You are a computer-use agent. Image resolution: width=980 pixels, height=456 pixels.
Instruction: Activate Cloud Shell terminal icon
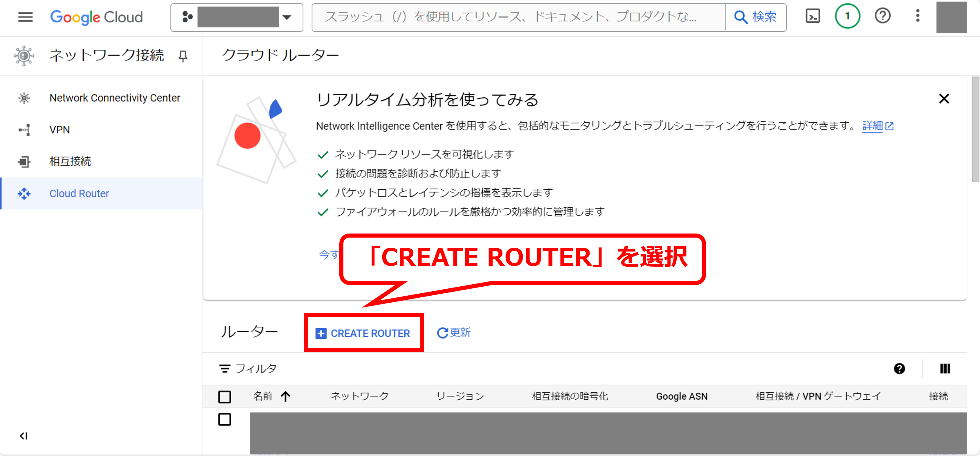point(813,16)
